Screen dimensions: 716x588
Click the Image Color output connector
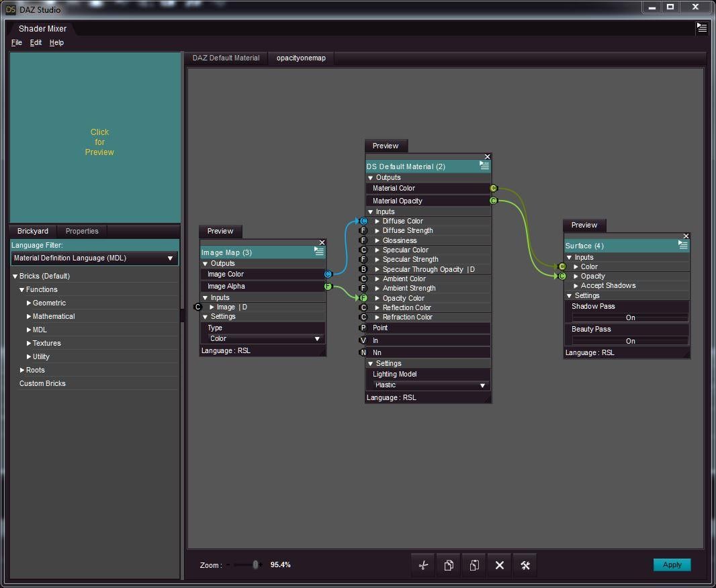point(328,274)
